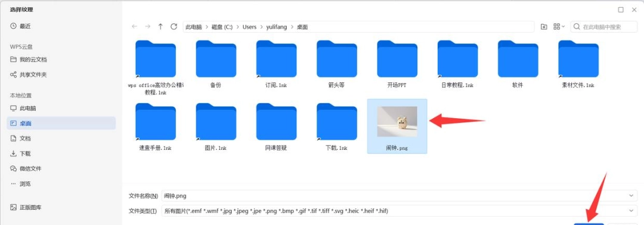Go forward with the right arrow
644x225 pixels.
coord(147,27)
